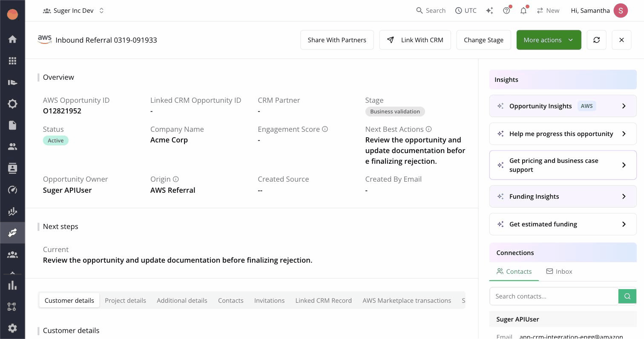Click the New toggle in top bar
The height and width of the screenshot is (339, 644).
[x=548, y=11]
